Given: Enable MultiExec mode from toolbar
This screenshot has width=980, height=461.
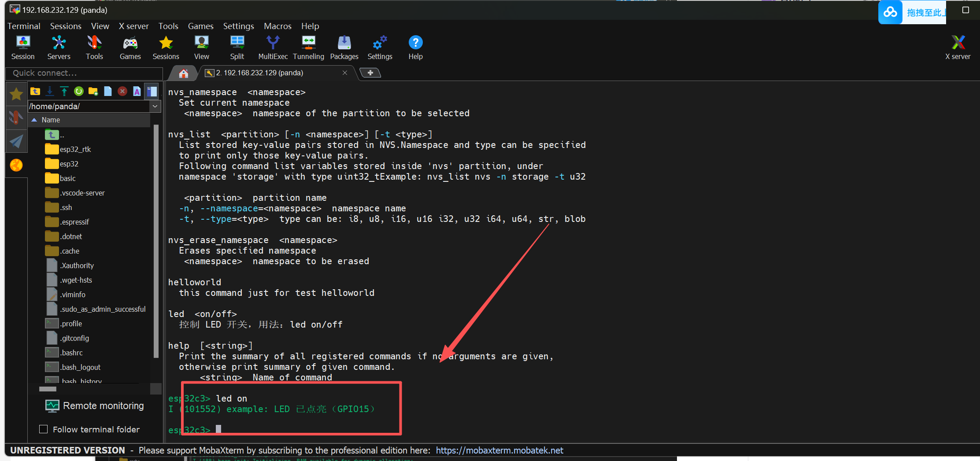Looking at the screenshot, I should tap(273, 48).
